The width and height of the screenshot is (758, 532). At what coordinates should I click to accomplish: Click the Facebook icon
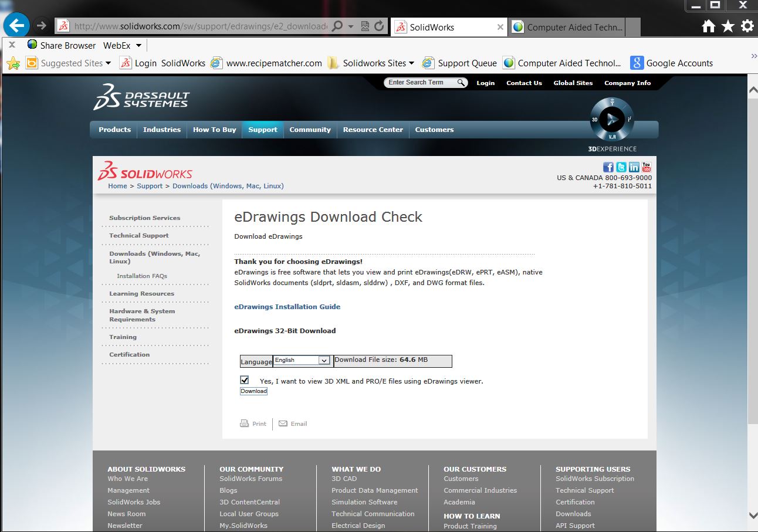click(608, 167)
